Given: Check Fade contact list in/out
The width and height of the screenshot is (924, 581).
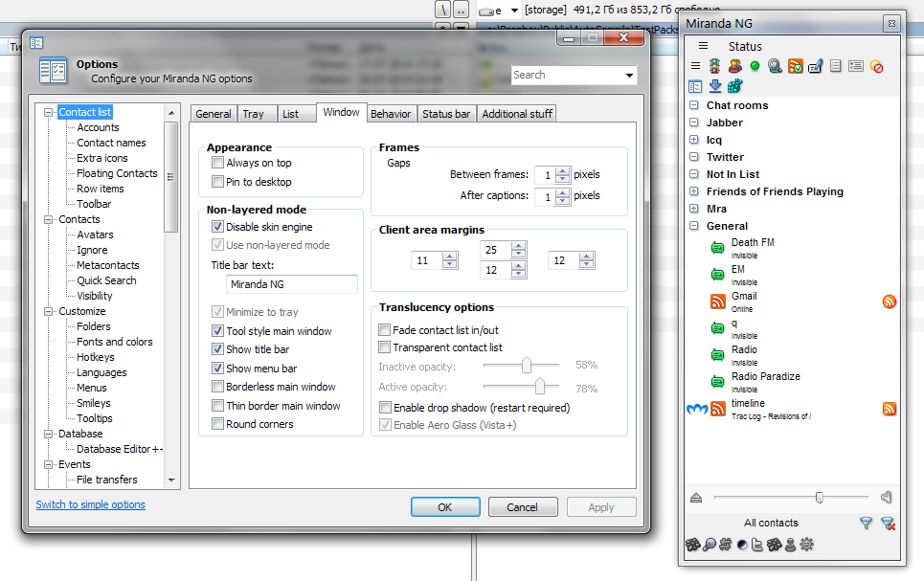Looking at the screenshot, I should click(x=385, y=330).
